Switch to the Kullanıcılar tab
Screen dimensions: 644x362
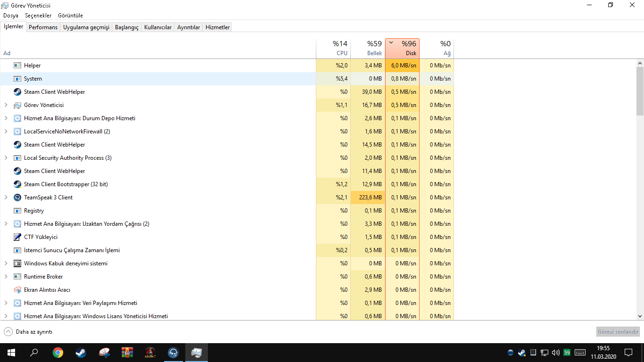coord(158,27)
